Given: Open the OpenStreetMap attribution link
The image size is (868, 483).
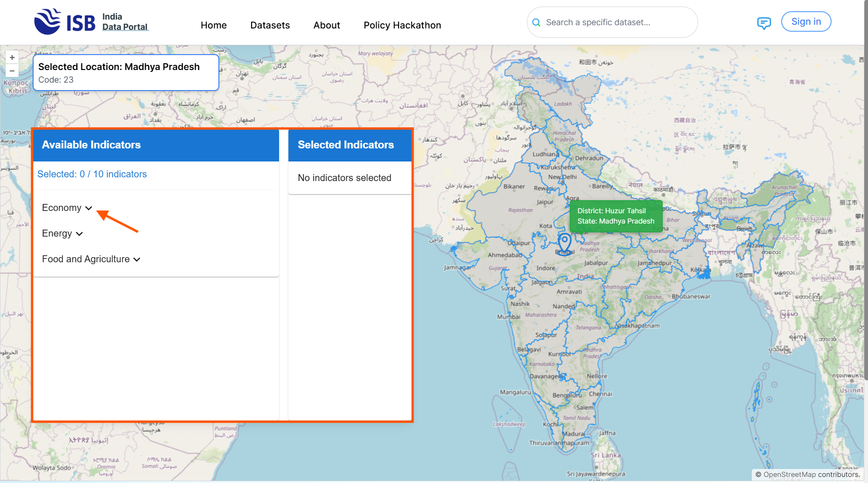Looking at the screenshot, I should [x=790, y=475].
